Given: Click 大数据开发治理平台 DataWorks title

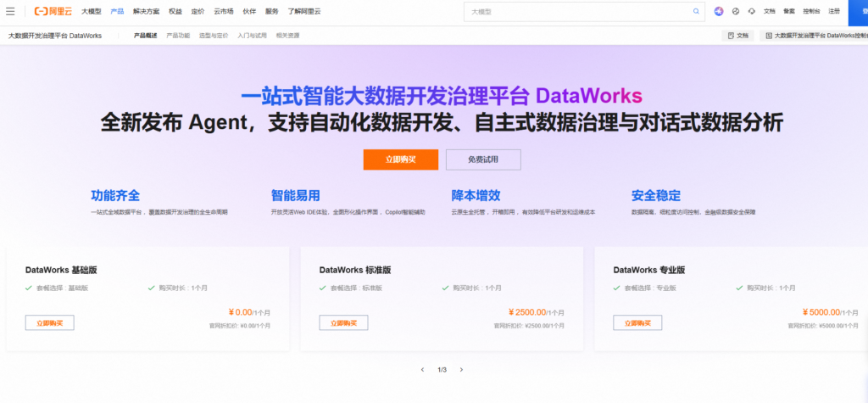Looking at the screenshot, I should [x=55, y=36].
